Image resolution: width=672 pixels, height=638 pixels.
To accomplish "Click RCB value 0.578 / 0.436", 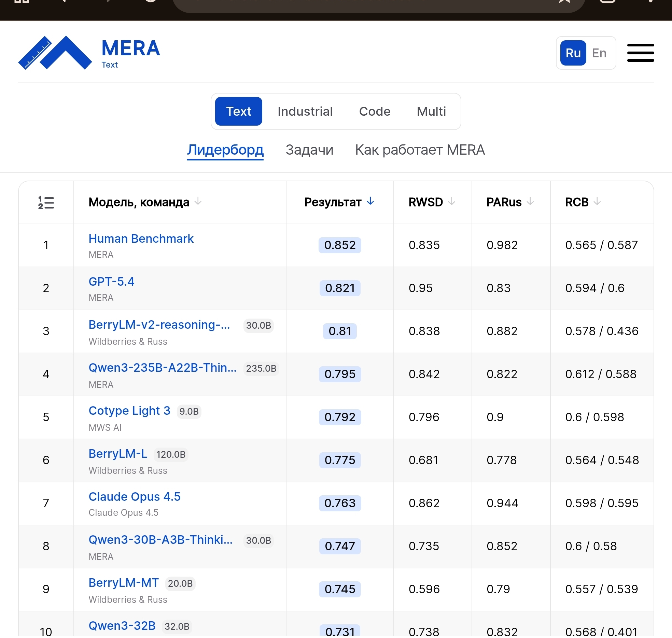I will pos(602,331).
